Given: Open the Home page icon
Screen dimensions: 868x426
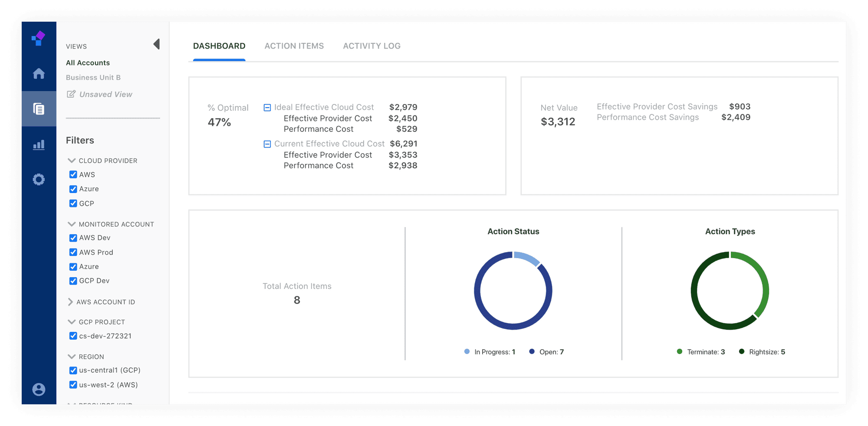Looking at the screenshot, I should (x=39, y=74).
